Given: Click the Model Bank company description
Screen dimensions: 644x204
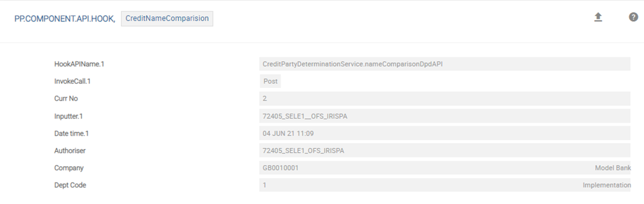Looking at the screenshot, I should 613,168.
